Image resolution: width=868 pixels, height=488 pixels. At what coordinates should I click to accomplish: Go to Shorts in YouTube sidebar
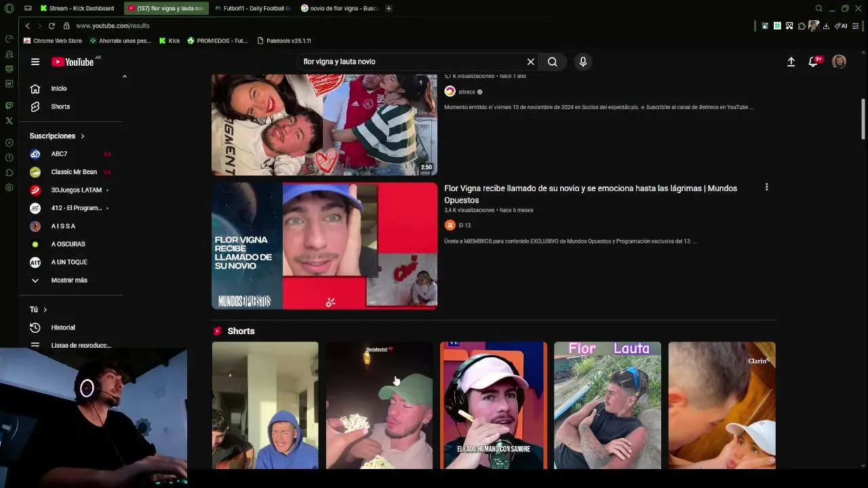tap(71, 106)
